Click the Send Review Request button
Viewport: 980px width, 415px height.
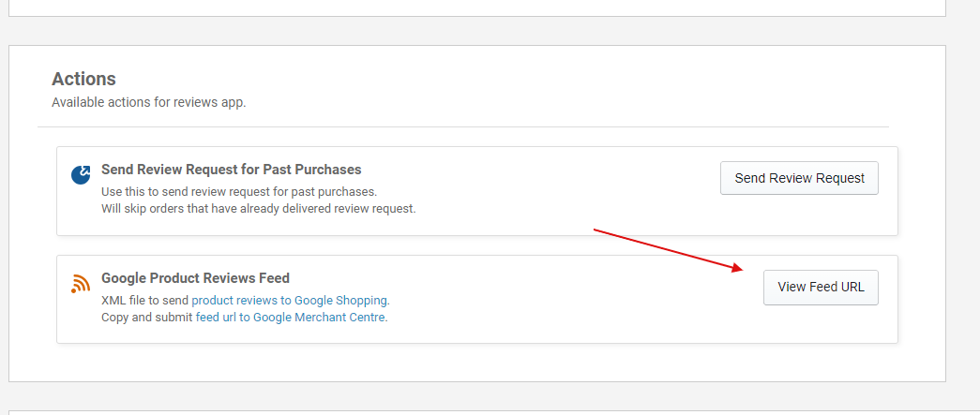tap(799, 178)
